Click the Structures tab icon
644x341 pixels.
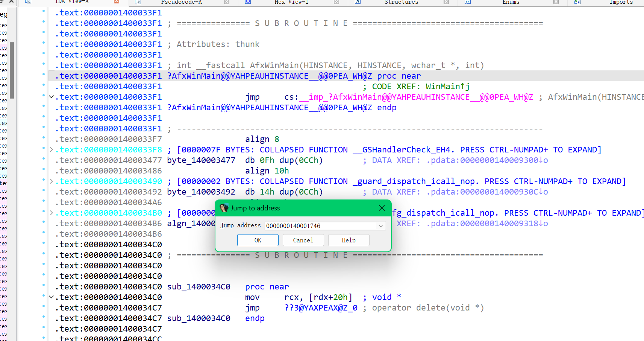click(x=358, y=2)
